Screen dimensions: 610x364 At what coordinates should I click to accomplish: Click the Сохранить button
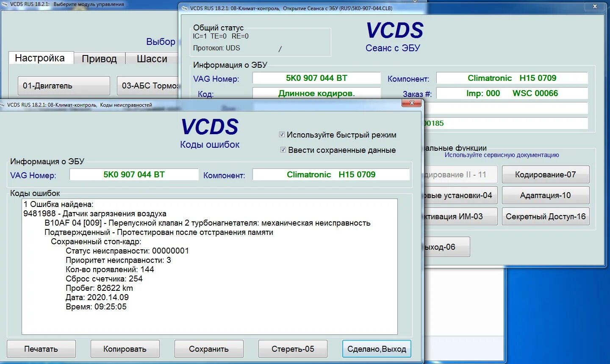click(x=209, y=349)
